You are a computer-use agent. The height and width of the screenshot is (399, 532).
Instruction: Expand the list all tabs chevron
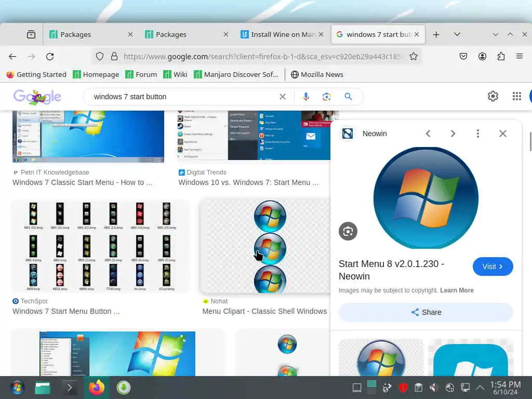pyautogui.click(x=457, y=34)
